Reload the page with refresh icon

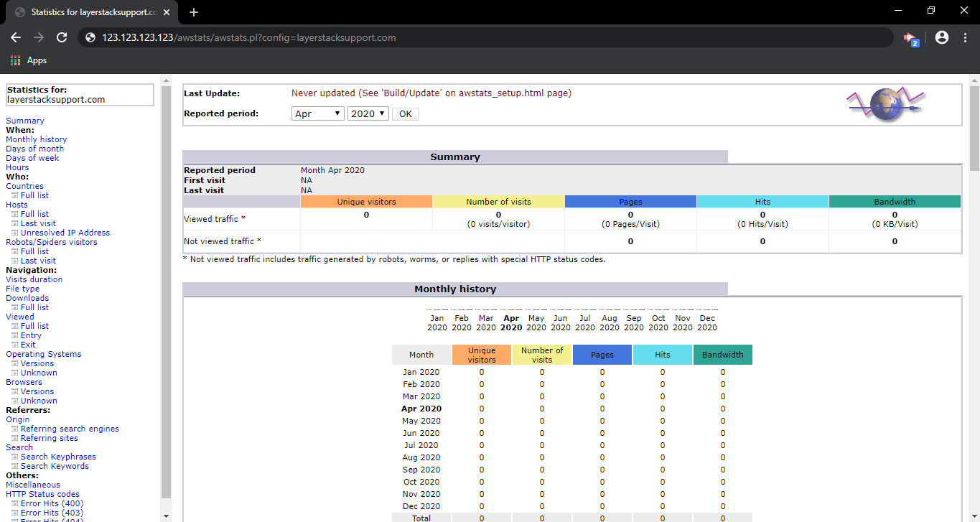pos(62,37)
